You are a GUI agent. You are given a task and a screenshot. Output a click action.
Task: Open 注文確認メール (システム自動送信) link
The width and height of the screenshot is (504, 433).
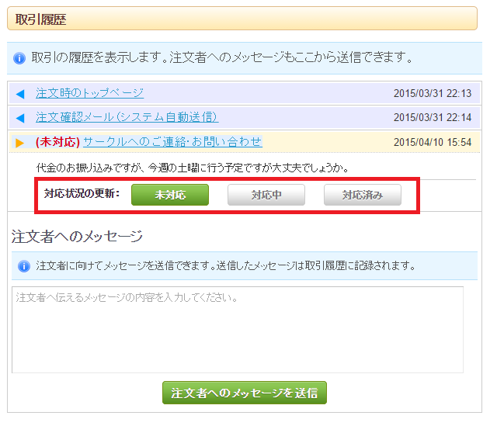click(x=127, y=118)
